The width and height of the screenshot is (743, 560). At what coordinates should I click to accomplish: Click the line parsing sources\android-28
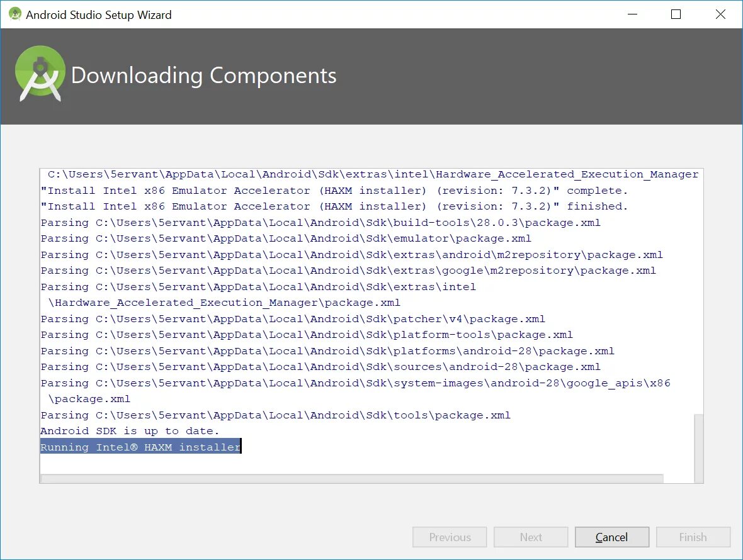(320, 367)
